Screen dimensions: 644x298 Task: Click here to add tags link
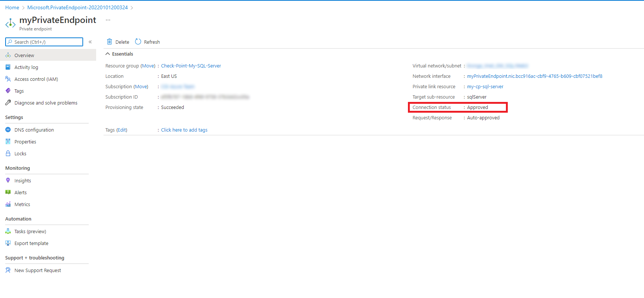[184, 130]
